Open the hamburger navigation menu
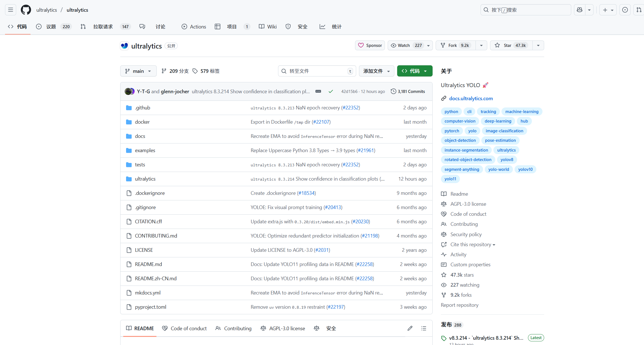Screen dimensions: 644x345 tap(11, 10)
